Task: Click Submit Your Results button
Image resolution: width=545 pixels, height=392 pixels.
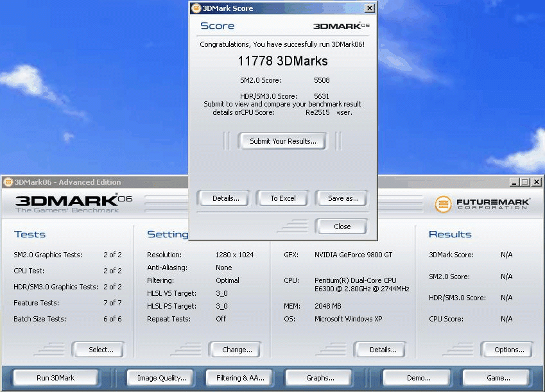Action: point(282,141)
